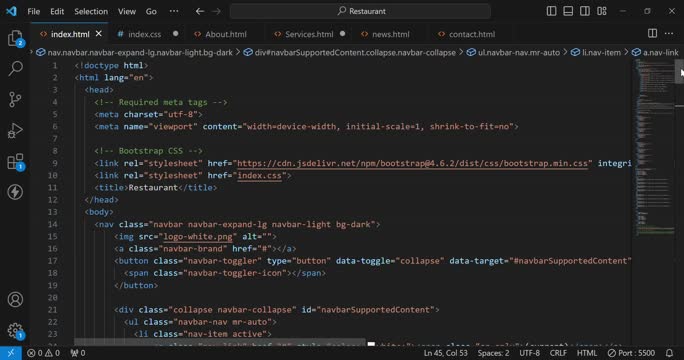
Task: Click the unsaved dot on index.css tab
Action: (x=175, y=34)
